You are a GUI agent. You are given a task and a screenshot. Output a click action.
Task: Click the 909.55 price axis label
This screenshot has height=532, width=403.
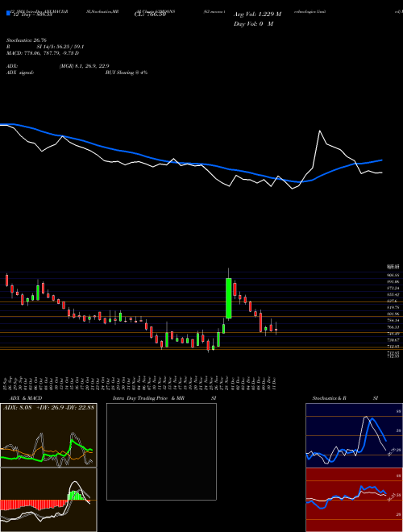point(393,275)
